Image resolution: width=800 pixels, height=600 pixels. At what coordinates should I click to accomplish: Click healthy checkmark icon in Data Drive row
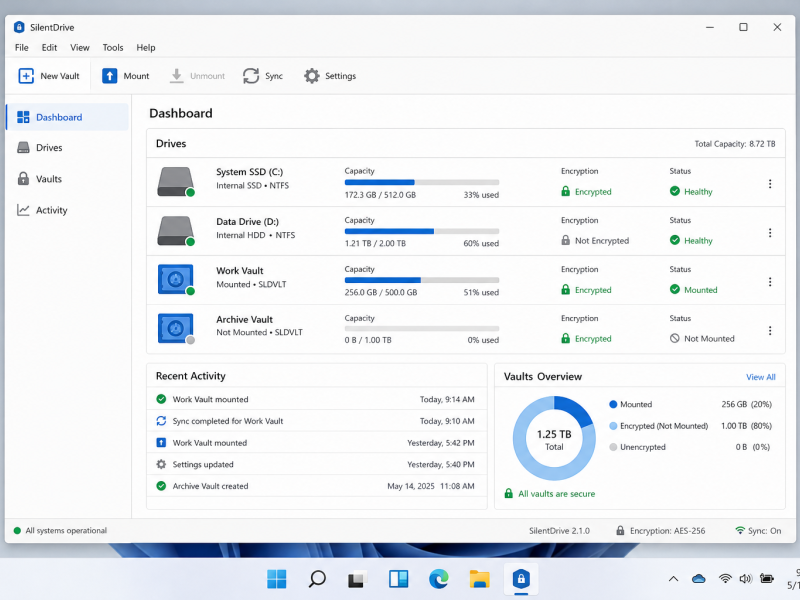click(674, 240)
